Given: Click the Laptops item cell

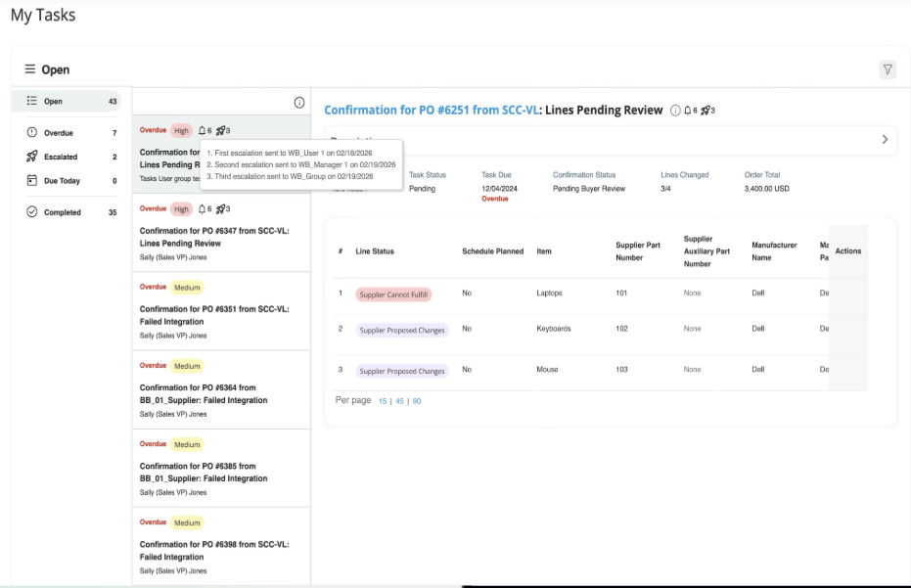Looking at the screenshot, I should coord(549,293).
